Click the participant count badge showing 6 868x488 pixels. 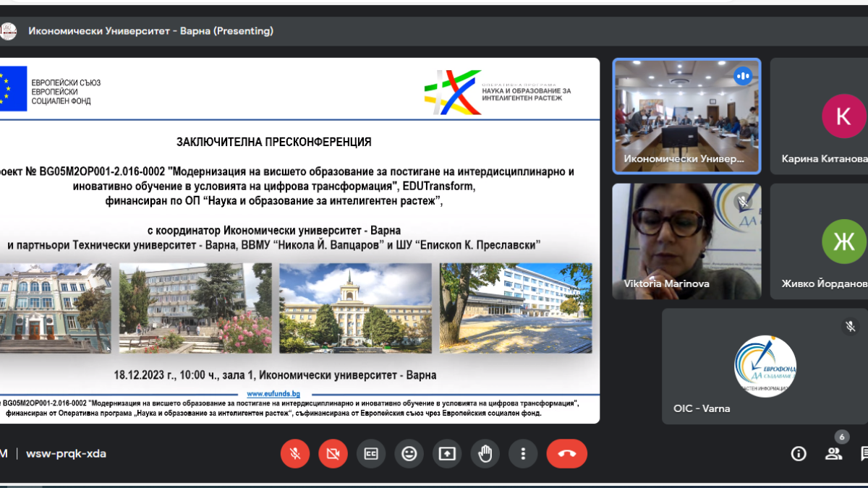pyautogui.click(x=841, y=437)
